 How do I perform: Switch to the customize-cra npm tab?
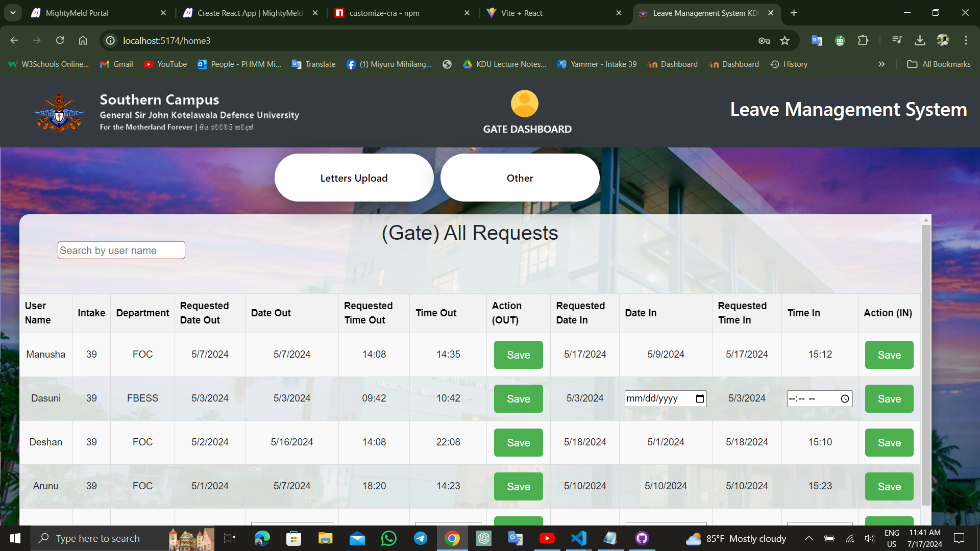pyautogui.click(x=384, y=13)
